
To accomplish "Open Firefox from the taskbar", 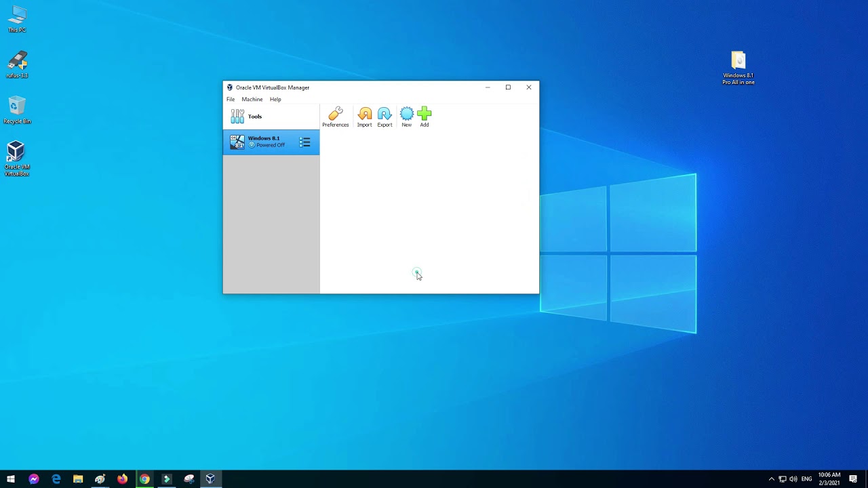I will [x=122, y=479].
